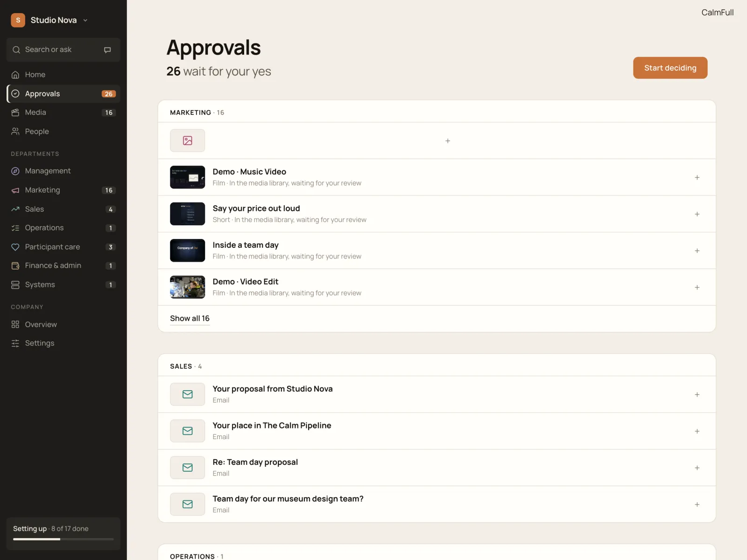Screen dimensions: 747x560
Task: Expand the untitled image row plus
Action: pos(448,141)
